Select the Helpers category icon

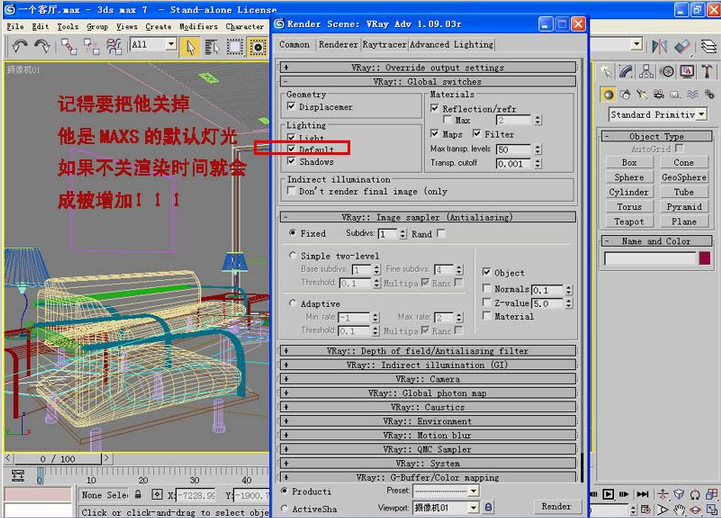click(675, 95)
